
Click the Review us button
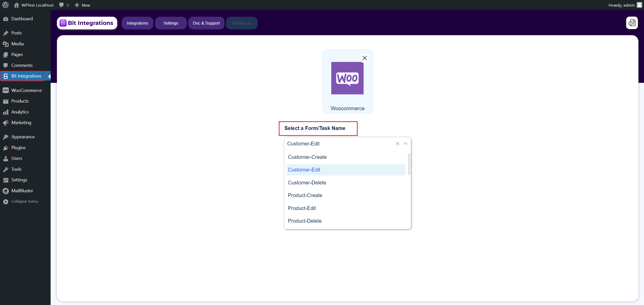241,23
